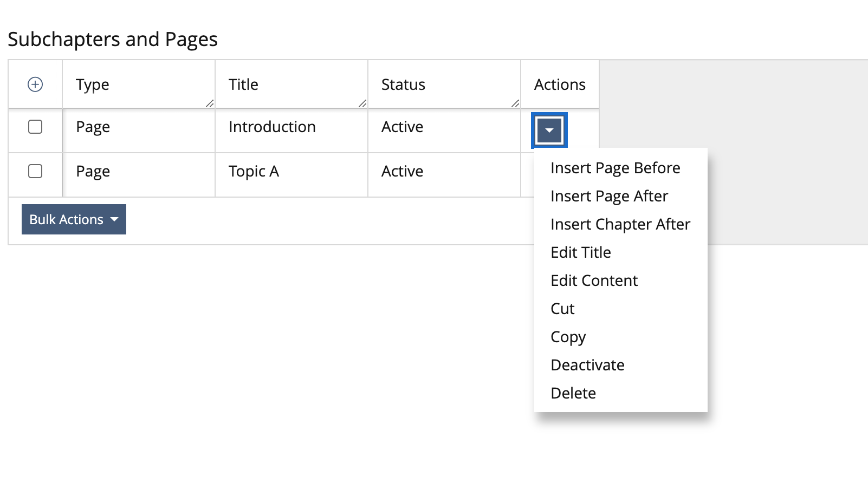Viewport: 868px width, 483px height.
Task: Click the Topic A title cell
Action: pyautogui.click(x=254, y=171)
